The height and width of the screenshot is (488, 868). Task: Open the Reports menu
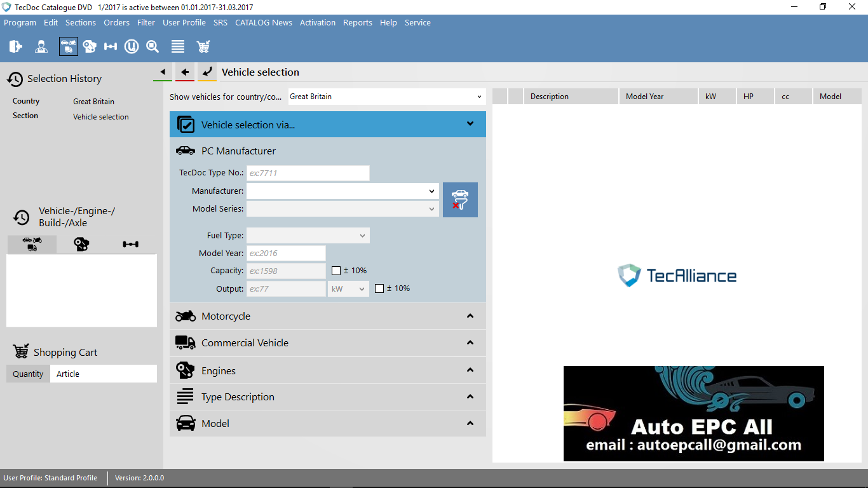[358, 22]
